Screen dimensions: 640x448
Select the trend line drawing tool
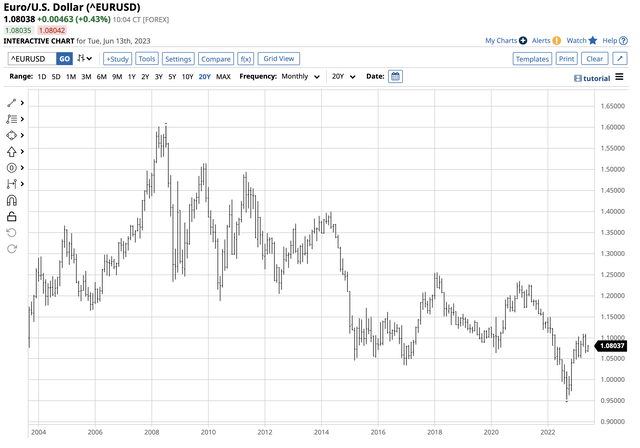(11, 103)
